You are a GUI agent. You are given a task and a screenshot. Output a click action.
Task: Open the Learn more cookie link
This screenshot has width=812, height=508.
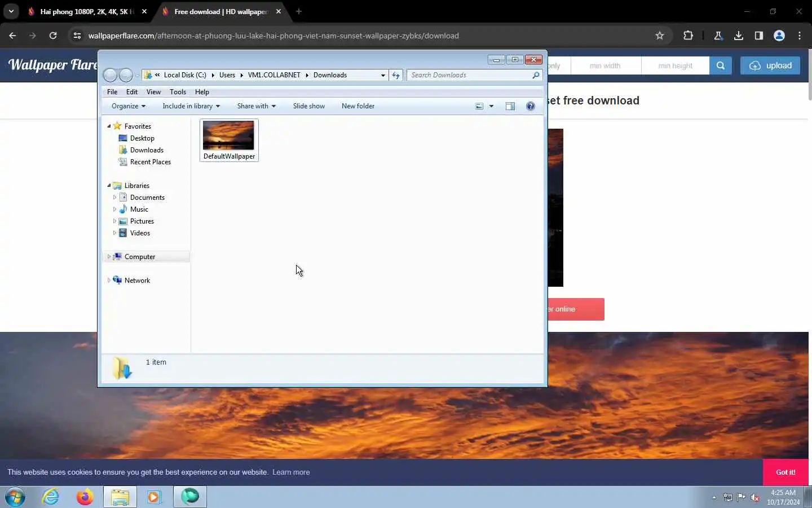tap(291, 472)
